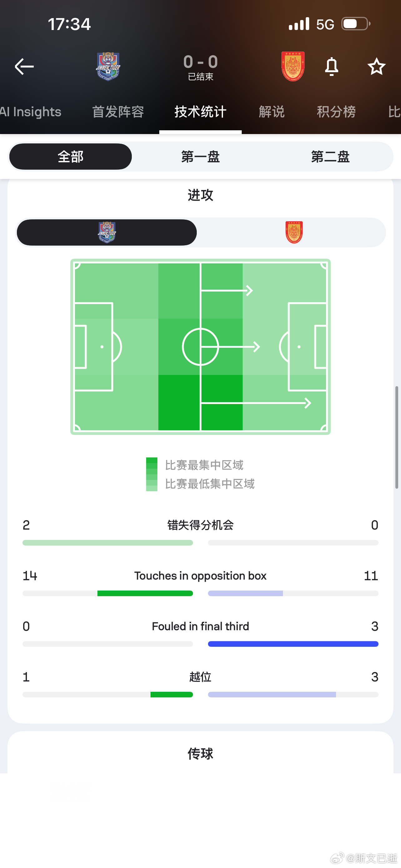
Task: Select the 全部 period filter
Action: pyautogui.click(x=70, y=157)
